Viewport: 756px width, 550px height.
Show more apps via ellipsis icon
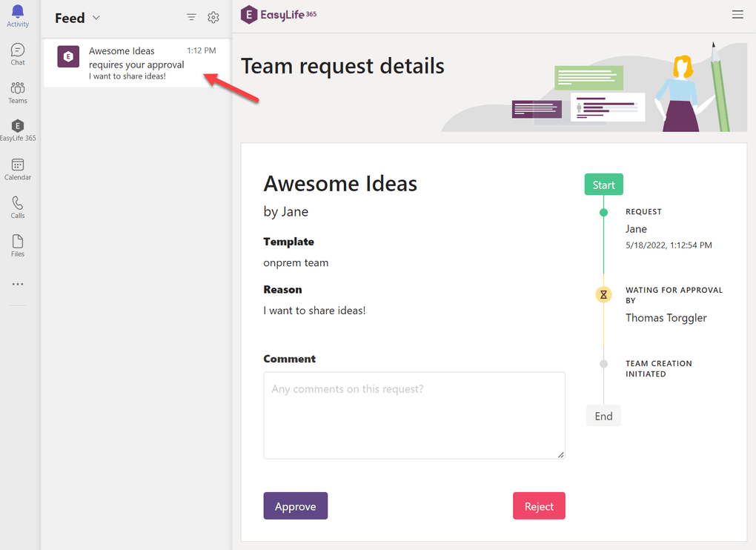[x=18, y=284]
